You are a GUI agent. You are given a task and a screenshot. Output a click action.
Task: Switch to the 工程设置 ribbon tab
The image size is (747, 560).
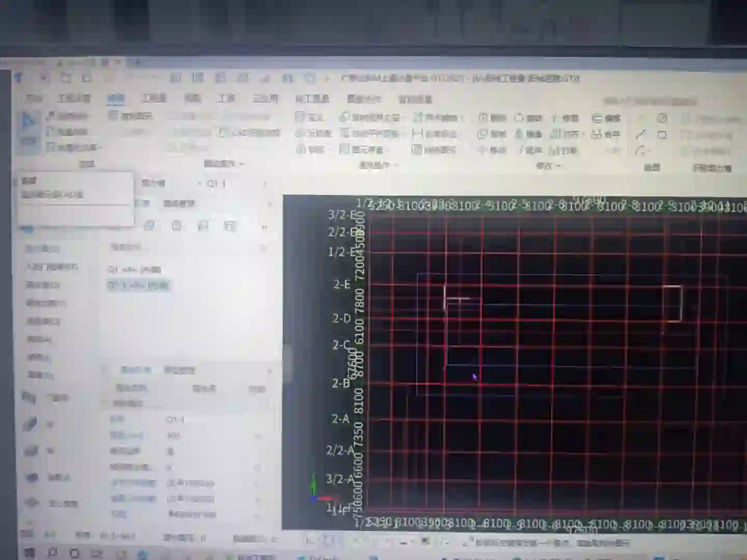point(75,98)
